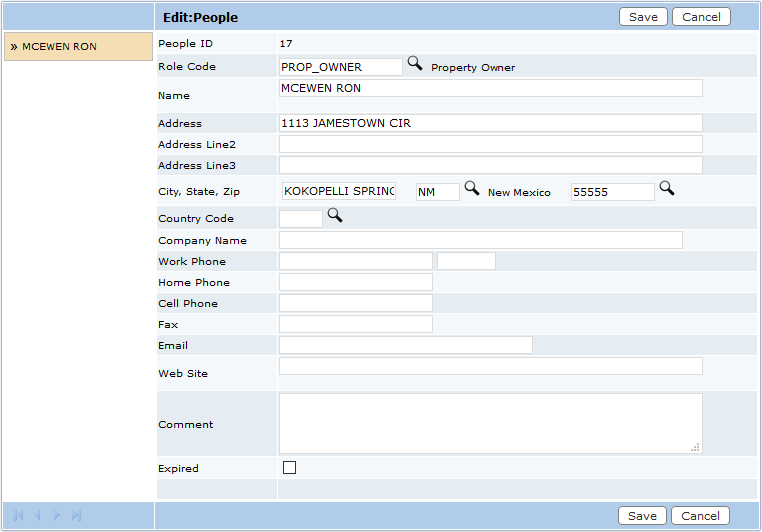Go to previous record arrow

click(x=37, y=516)
